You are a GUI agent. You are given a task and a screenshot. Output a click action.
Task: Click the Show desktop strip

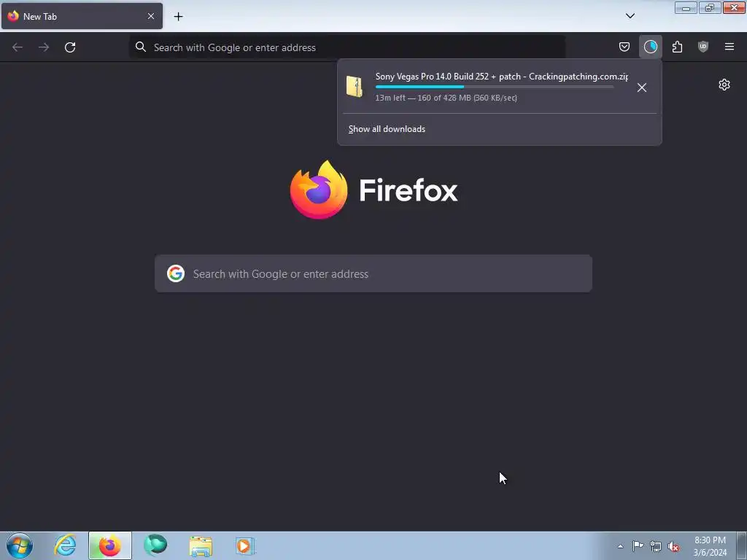click(x=742, y=545)
